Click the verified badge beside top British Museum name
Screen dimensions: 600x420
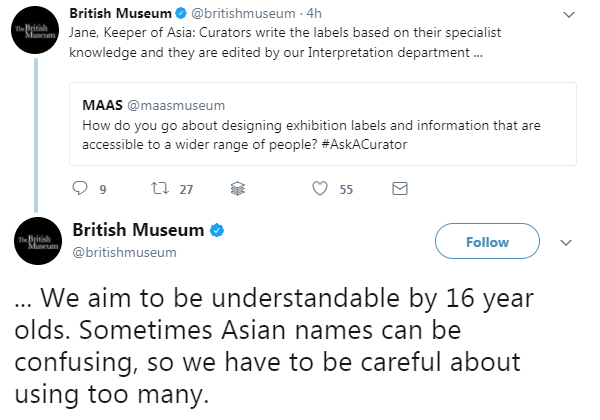coord(181,13)
